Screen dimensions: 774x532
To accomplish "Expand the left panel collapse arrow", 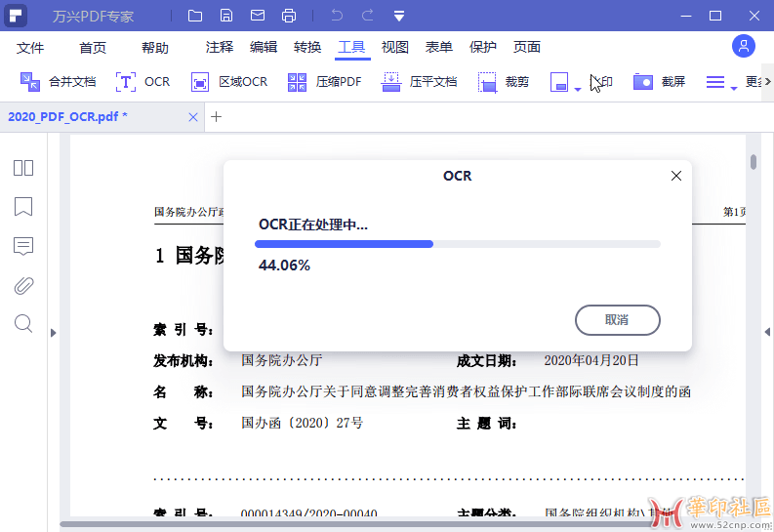I will [x=54, y=333].
